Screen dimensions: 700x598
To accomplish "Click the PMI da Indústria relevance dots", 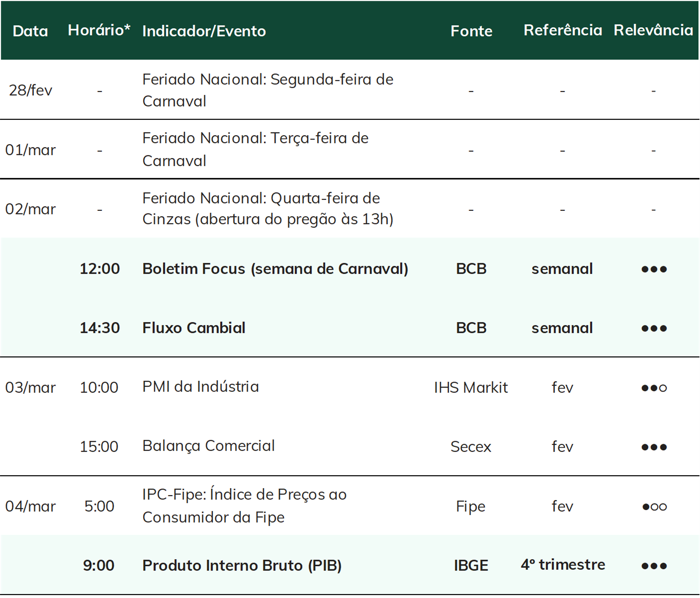I will [x=654, y=388].
